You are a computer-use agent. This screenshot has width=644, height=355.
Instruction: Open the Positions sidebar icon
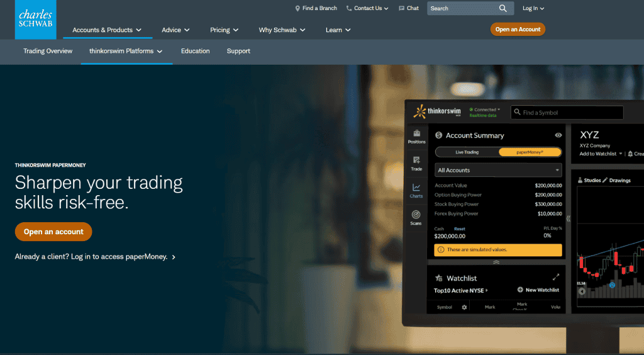point(416,137)
